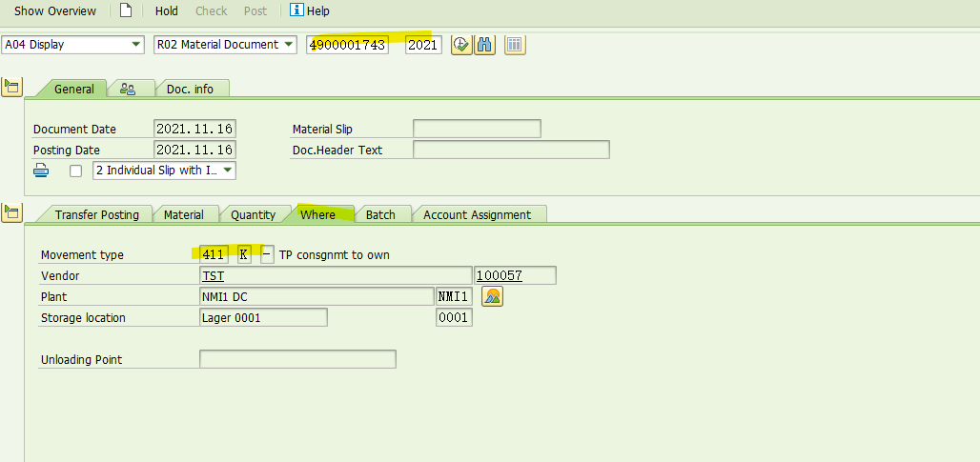
Task: Click the new document page icon
Action: point(126,10)
